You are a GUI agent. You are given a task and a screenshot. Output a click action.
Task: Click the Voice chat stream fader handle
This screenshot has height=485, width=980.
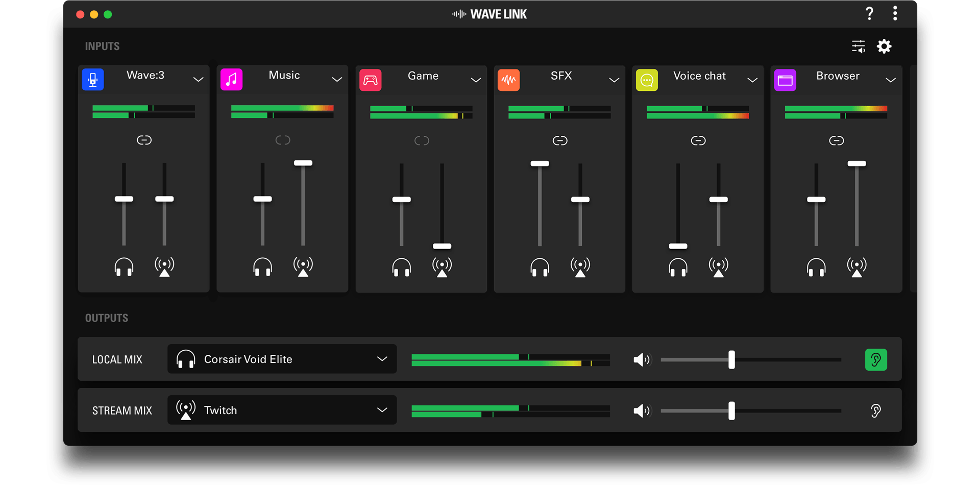pyautogui.click(x=719, y=200)
